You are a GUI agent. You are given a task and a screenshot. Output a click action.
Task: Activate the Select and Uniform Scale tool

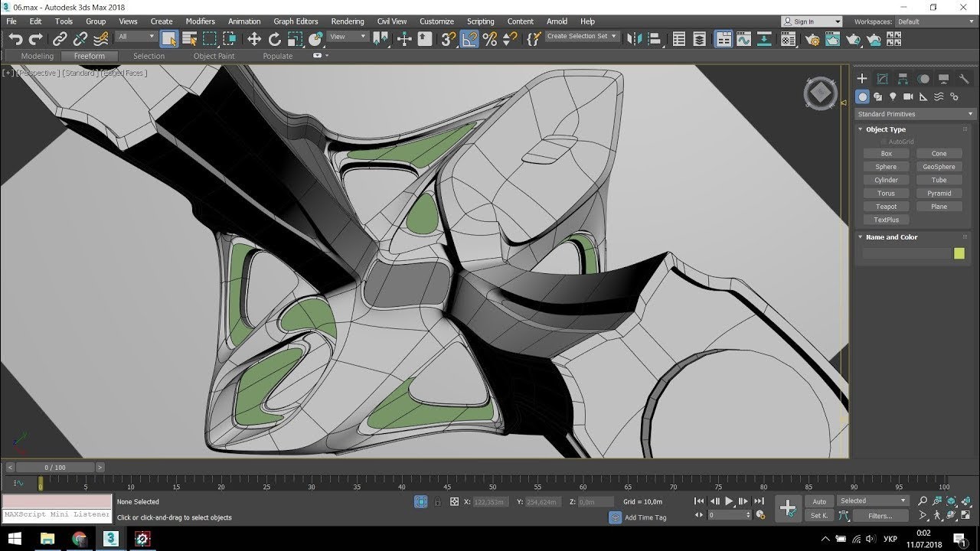(x=296, y=39)
